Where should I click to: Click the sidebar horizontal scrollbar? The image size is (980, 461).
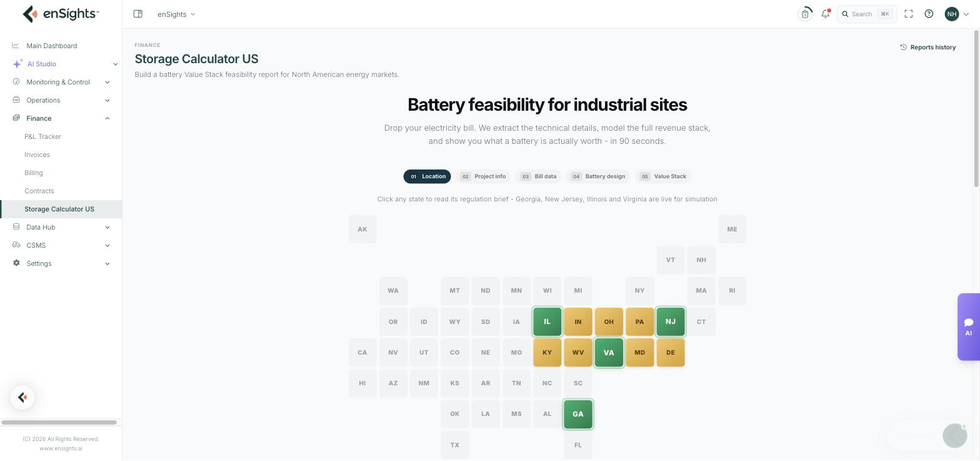tap(59, 422)
